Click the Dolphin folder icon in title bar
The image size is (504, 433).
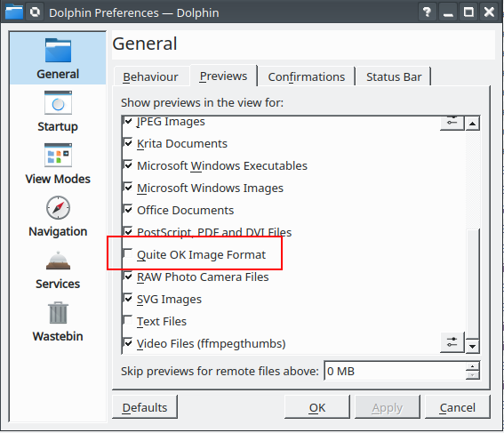(x=14, y=12)
